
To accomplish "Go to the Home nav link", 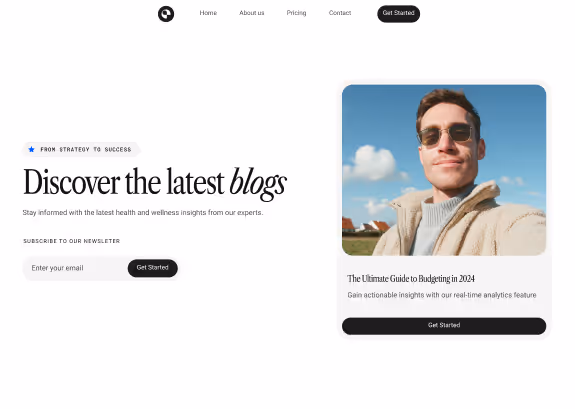I will [208, 13].
